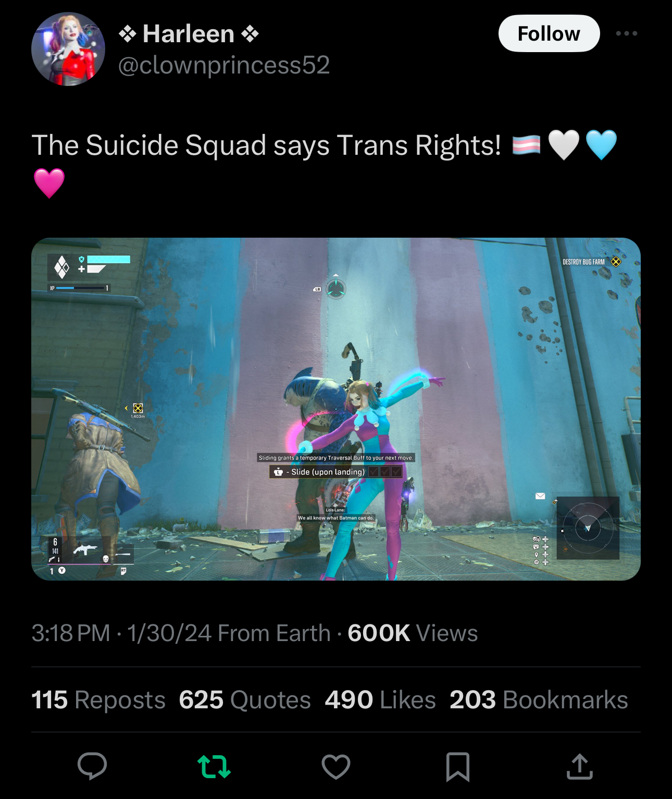Click the minimap radar in screenshot
672x799 pixels.
pos(588,528)
